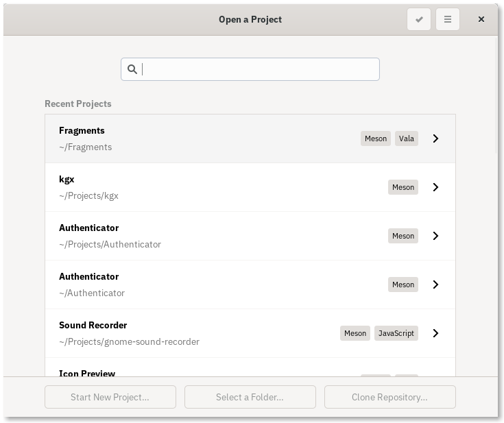
Task: Click the ~/Projects/gnome-sound-recorder path
Action: pos(129,341)
